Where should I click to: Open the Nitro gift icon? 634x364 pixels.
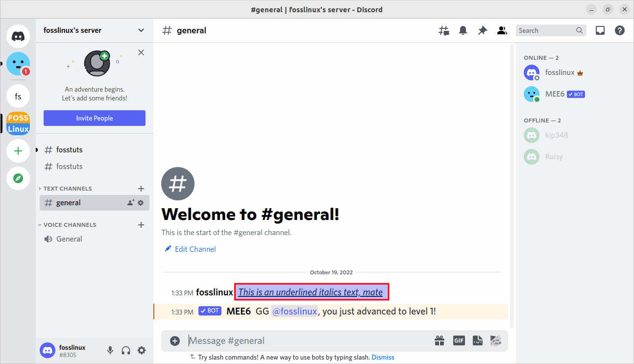439,340
